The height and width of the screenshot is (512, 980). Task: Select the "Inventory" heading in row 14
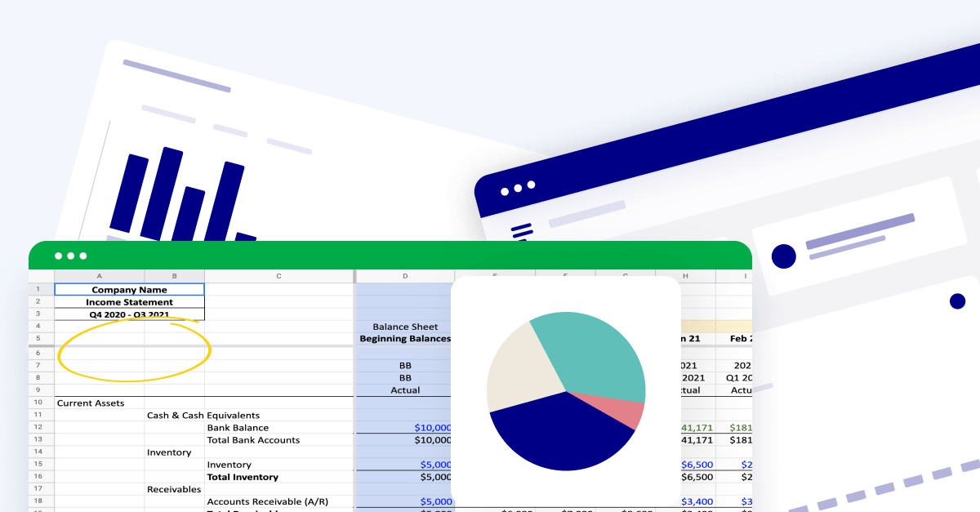(169, 452)
